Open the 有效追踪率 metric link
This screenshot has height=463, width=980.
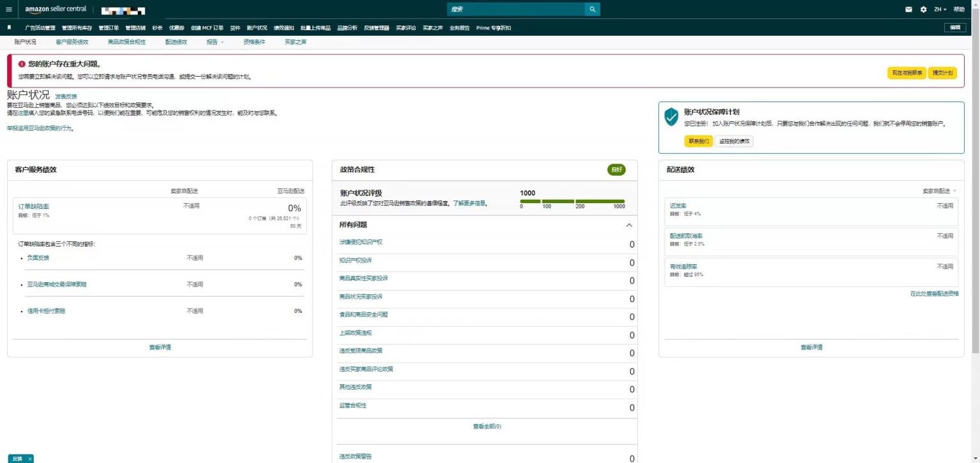click(x=683, y=266)
